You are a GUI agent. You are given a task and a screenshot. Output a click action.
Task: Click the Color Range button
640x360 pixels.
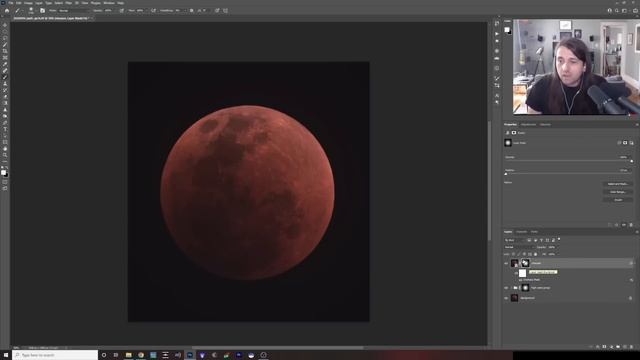[x=618, y=192]
